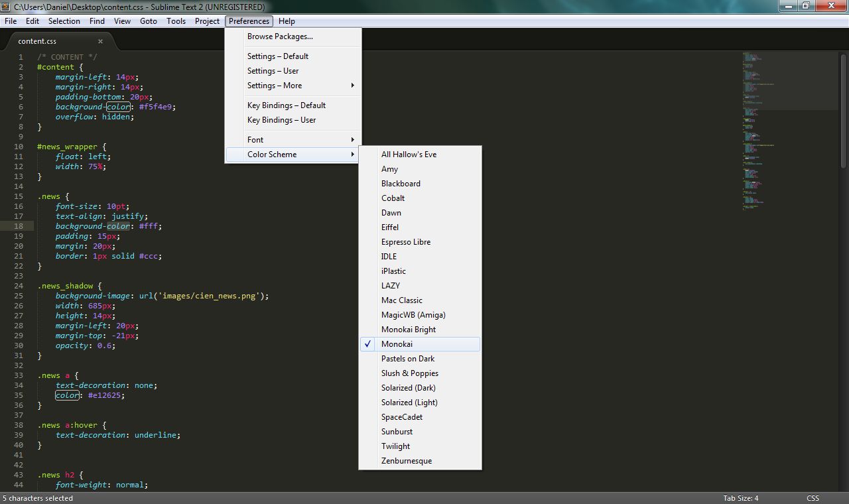Viewport: 849px width, 504px height.
Task: Click the 'images/cien_news.png' string
Action: [209, 296]
